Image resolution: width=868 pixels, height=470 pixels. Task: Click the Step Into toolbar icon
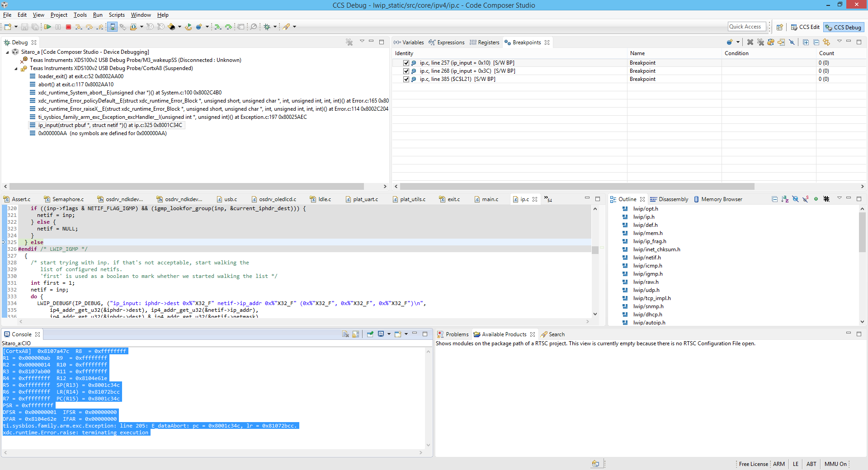point(79,27)
